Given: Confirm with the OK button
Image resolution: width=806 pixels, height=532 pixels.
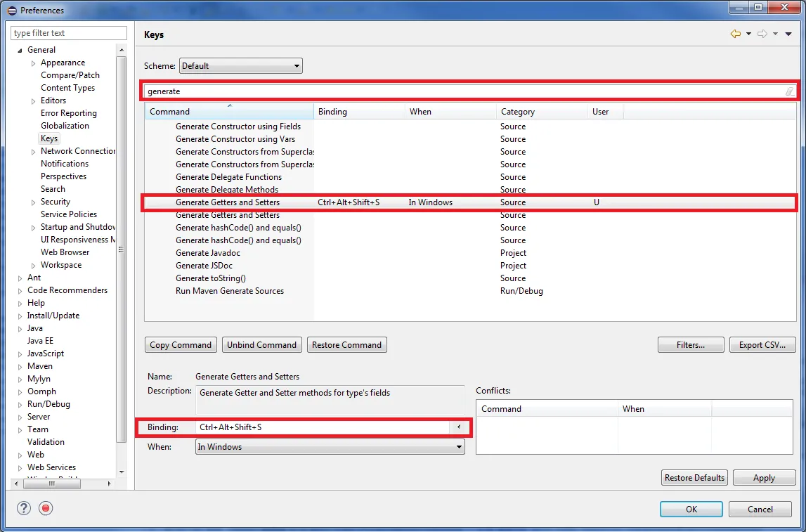Looking at the screenshot, I should pos(691,509).
